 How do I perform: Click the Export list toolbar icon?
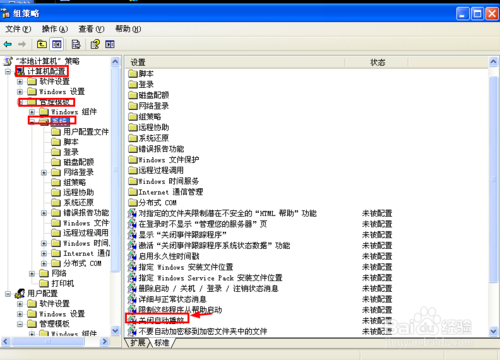[x=76, y=44]
